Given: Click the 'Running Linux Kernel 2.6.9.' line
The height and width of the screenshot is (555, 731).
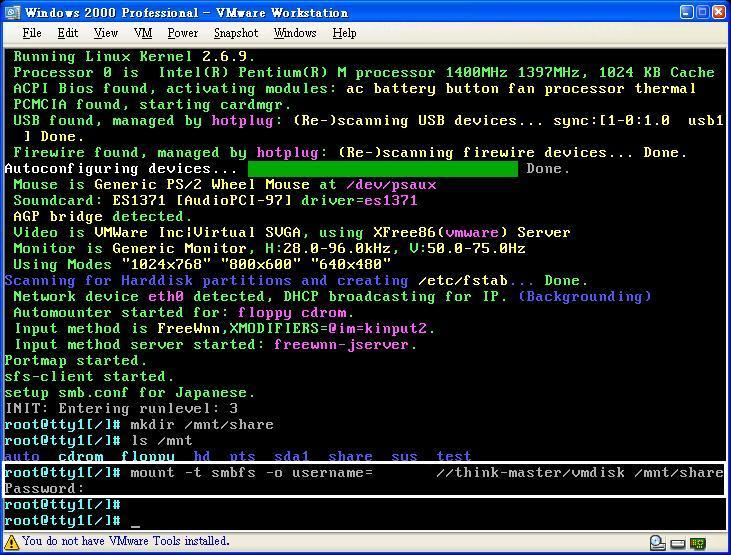Looking at the screenshot, I should (134, 56).
